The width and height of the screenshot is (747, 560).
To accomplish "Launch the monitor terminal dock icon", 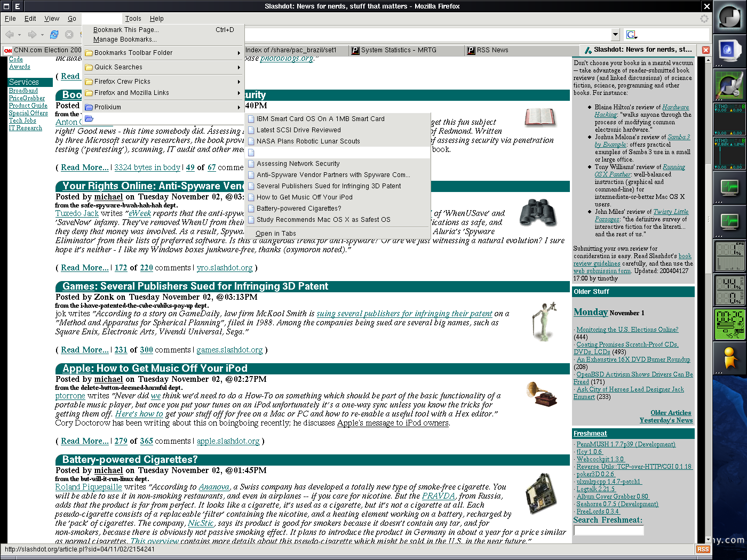I will coord(729,51).
